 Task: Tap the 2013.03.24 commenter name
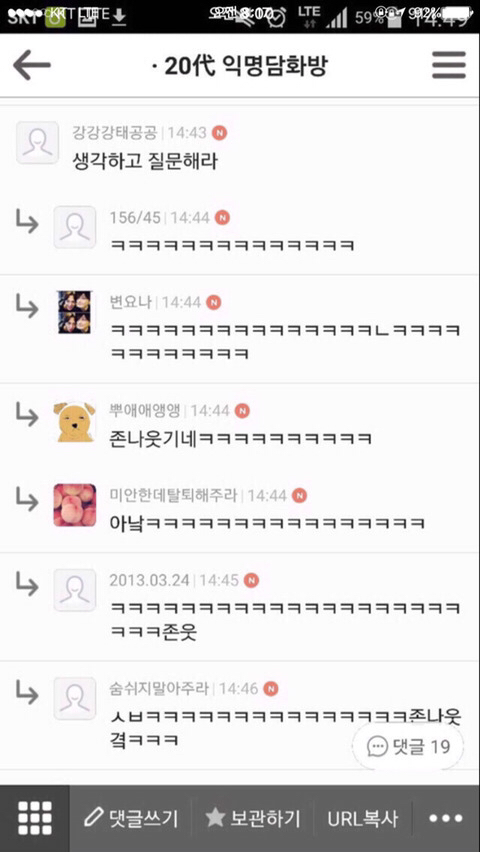(149, 580)
